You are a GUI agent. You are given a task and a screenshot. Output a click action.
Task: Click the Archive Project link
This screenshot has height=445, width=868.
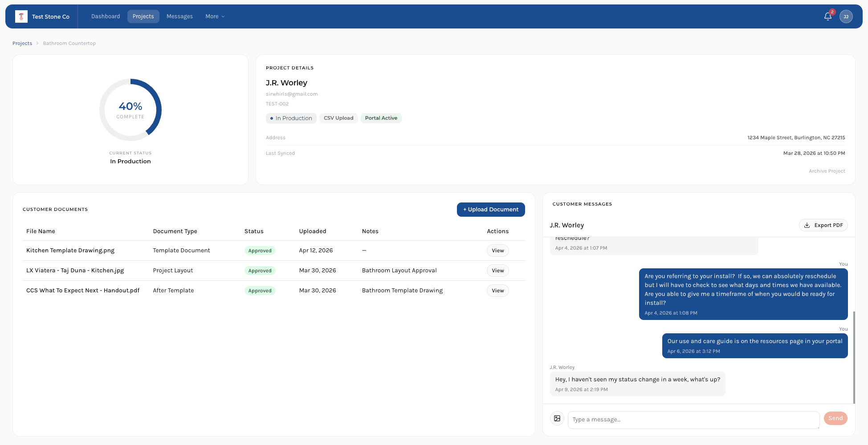click(827, 171)
